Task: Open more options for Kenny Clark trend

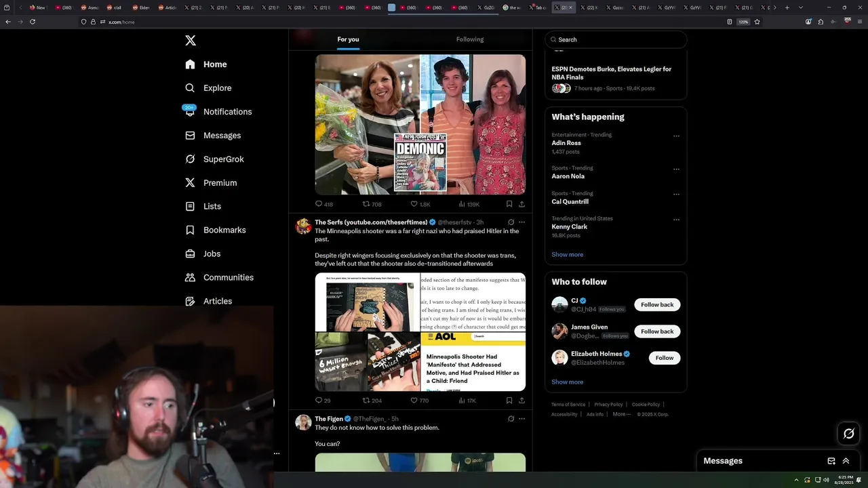Action: [x=676, y=220]
